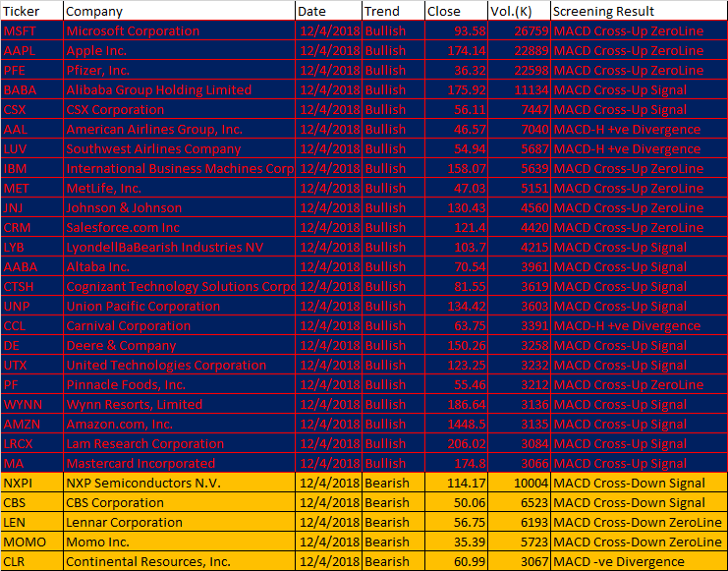Select LRCX volume value 3084
728x571 pixels.
click(x=519, y=443)
